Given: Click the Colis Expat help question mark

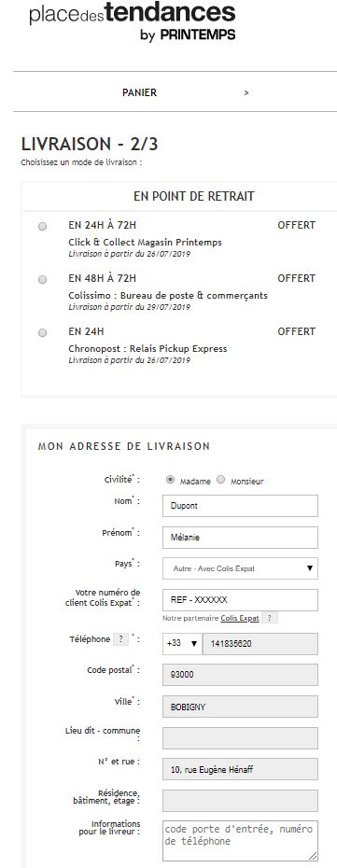Looking at the screenshot, I should tap(269, 619).
